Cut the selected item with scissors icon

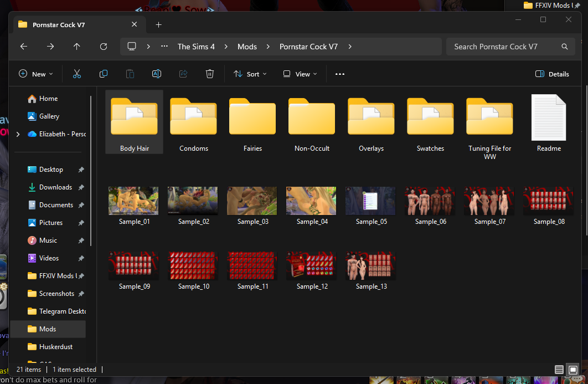click(77, 74)
